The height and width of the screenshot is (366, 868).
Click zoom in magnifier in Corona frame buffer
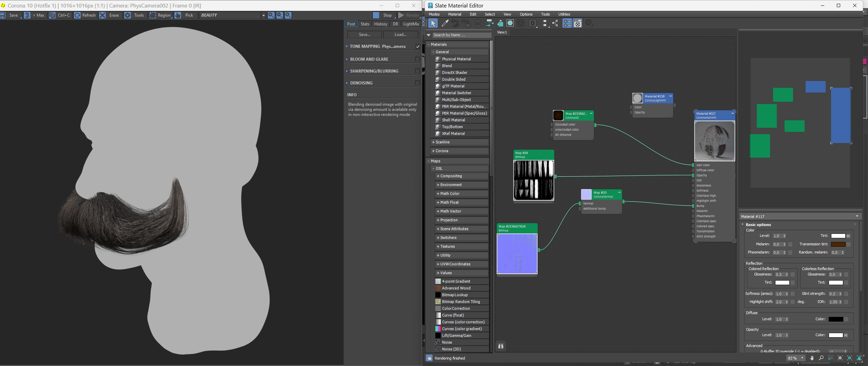(x=271, y=15)
